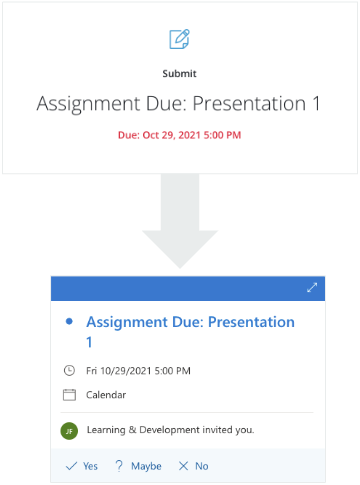Click the question mark icon for Maybe
360x485 pixels.
tap(119, 466)
